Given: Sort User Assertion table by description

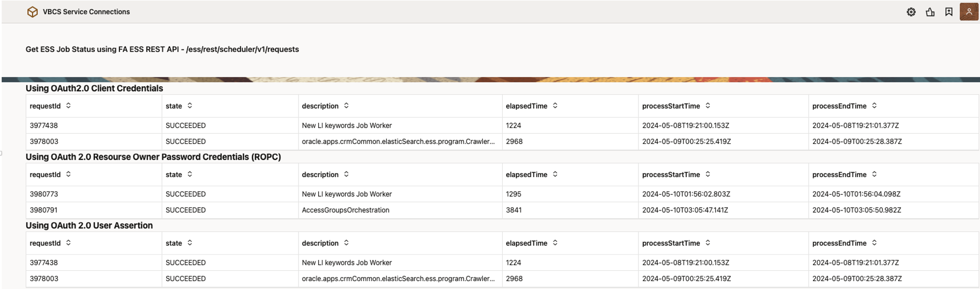Looking at the screenshot, I should coord(346,243).
